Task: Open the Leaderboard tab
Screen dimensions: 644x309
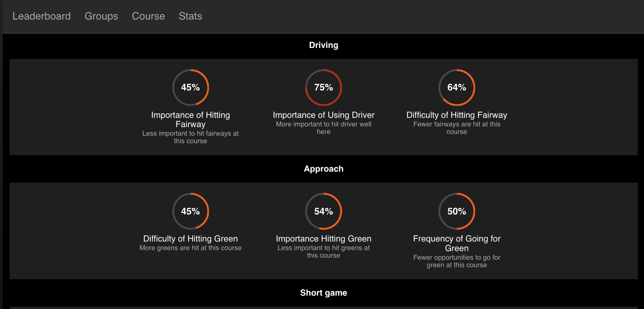Action: coord(41,16)
